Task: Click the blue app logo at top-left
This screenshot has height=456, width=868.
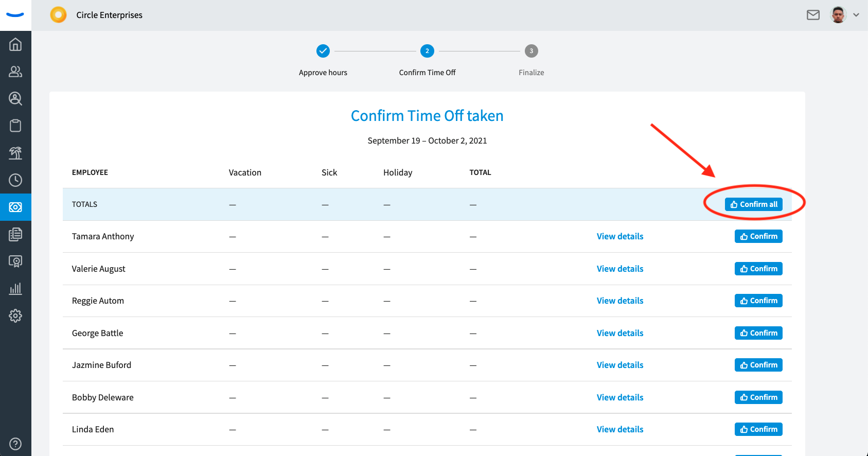Action: pyautogui.click(x=15, y=15)
